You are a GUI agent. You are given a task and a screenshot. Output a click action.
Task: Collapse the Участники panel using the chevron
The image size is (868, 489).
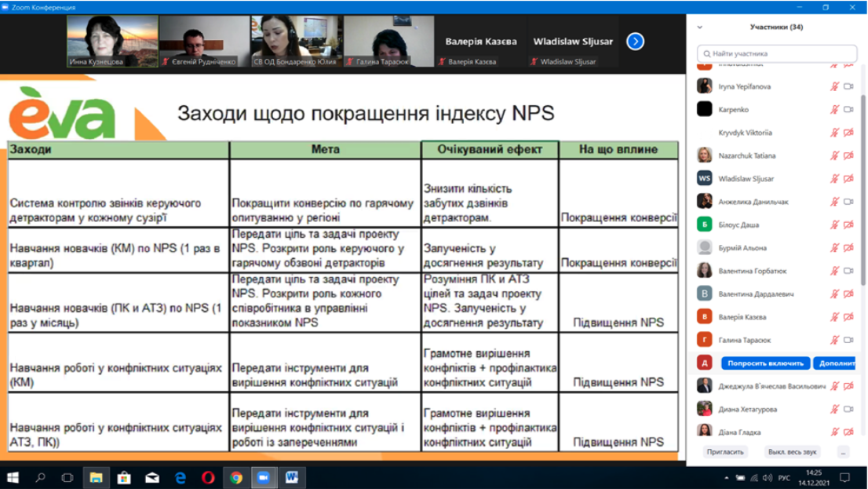pos(700,27)
